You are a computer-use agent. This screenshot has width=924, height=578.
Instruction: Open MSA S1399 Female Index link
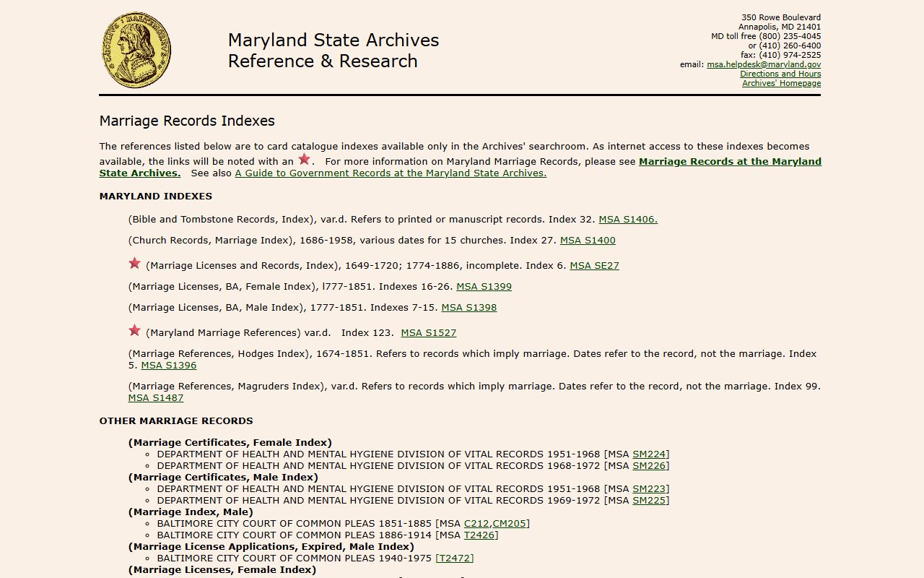(x=484, y=287)
